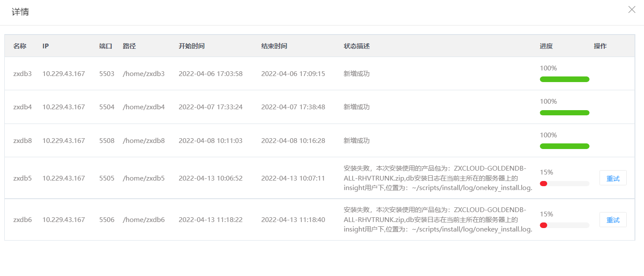The width and height of the screenshot is (644, 276).
Task: Close the 详情 dialog with X icon
Action: (631, 10)
